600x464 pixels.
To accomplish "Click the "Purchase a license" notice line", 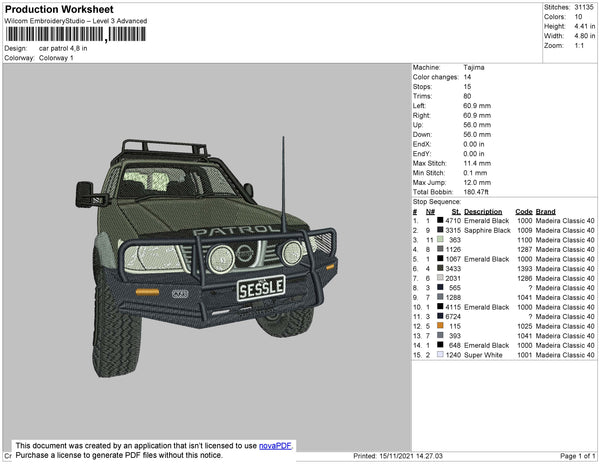I will tap(119, 455).
